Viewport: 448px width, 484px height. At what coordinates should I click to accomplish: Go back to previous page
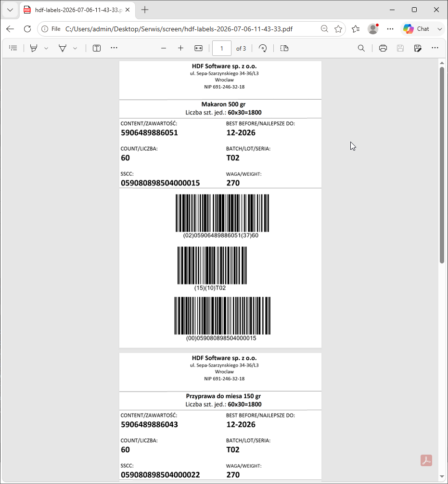tap(10, 29)
